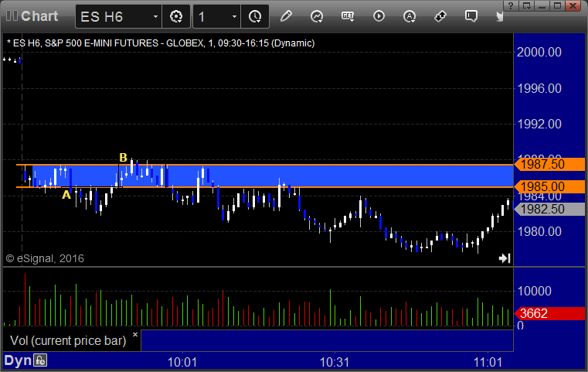Click the Vol (current price bar) label
Viewport: 588px width, 372px height.
[68, 340]
